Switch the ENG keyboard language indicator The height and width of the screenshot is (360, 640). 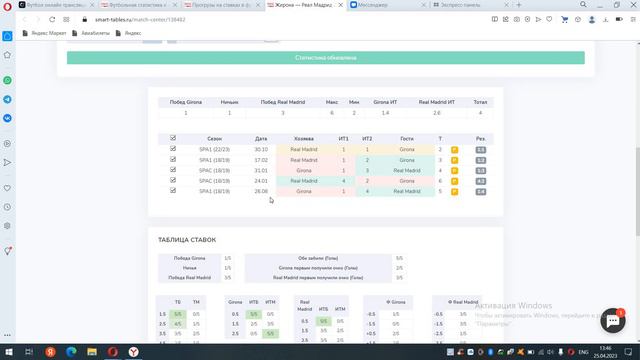[584, 352]
